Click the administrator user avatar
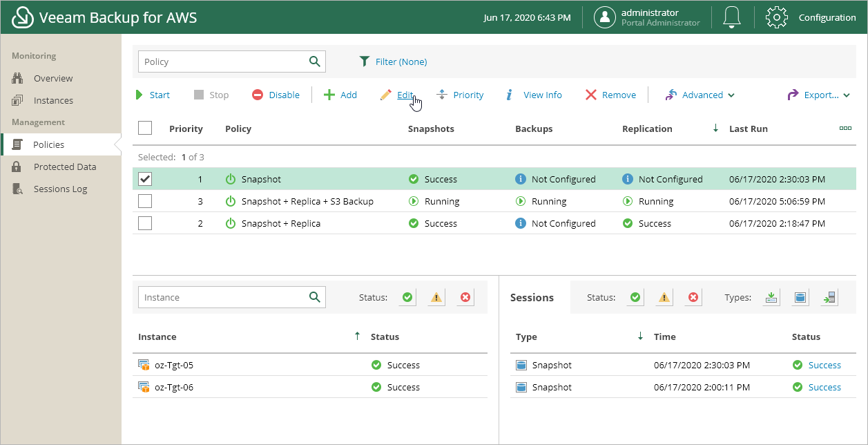The width and height of the screenshot is (868, 445). (x=605, y=17)
